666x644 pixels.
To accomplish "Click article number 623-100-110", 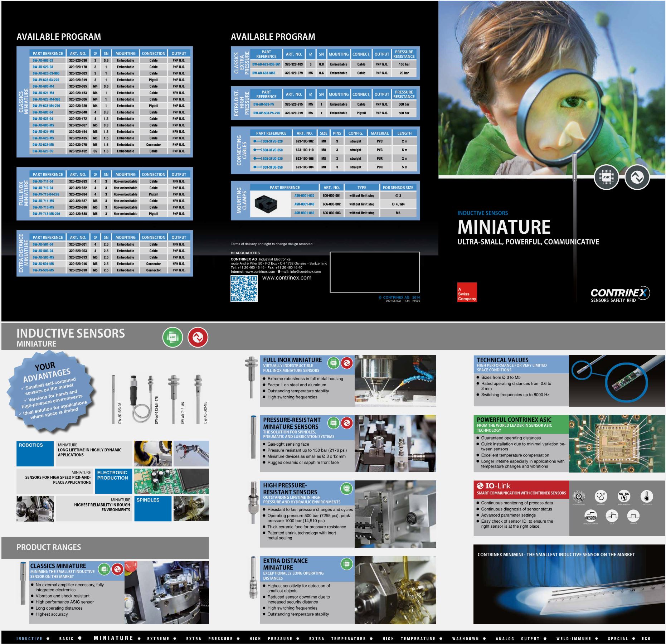I will click(x=305, y=150).
